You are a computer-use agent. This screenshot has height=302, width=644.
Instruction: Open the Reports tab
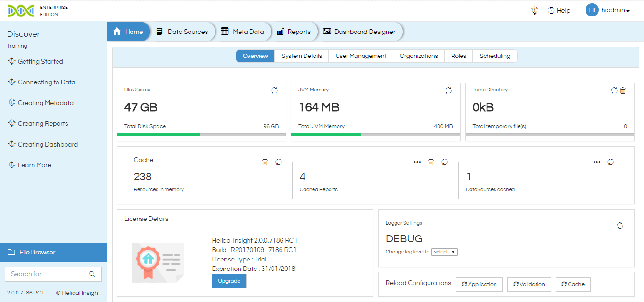click(294, 32)
